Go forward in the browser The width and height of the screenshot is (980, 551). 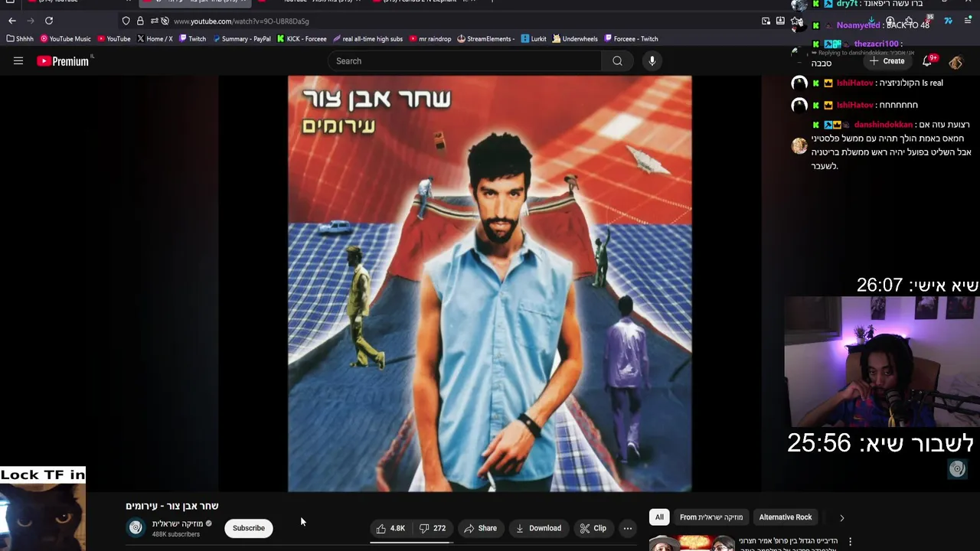coord(31,21)
